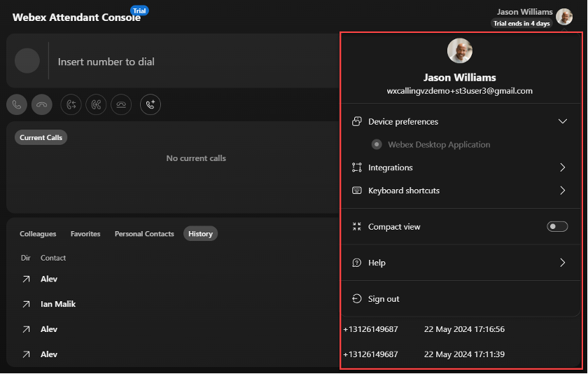Click the Help question icon
Screen dimensions: 588x374
pos(356,263)
